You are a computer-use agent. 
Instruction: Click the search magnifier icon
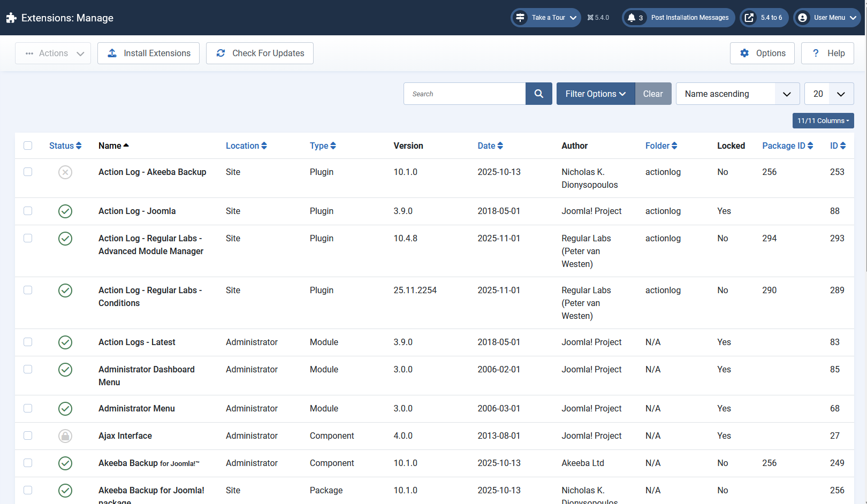coord(538,94)
